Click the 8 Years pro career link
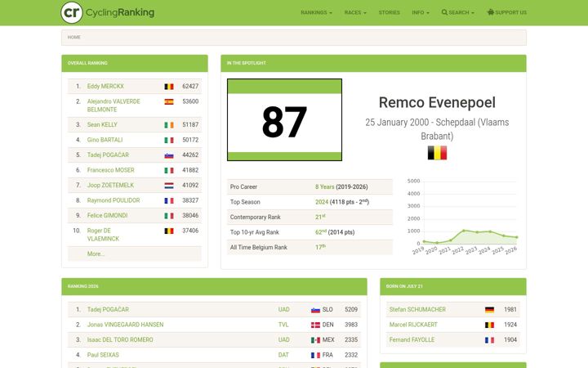The image size is (588, 368). click(325, 186)
